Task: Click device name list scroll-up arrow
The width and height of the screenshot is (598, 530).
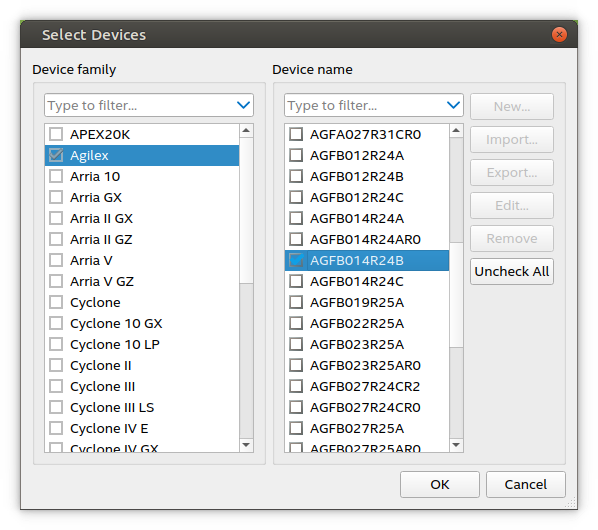Action: [456, 131]
